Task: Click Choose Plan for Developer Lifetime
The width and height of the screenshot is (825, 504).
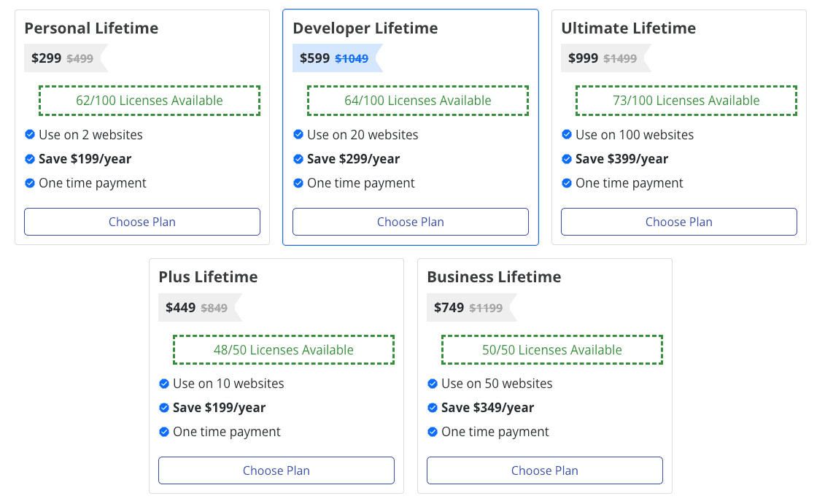Action: (410, 222)
